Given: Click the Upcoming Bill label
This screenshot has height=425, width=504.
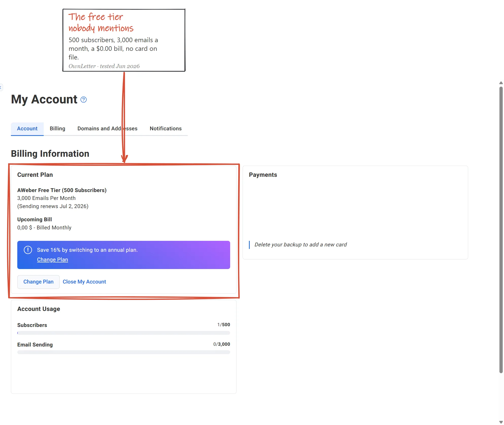Looking at the screenshot, I should (x=35, y=219).
